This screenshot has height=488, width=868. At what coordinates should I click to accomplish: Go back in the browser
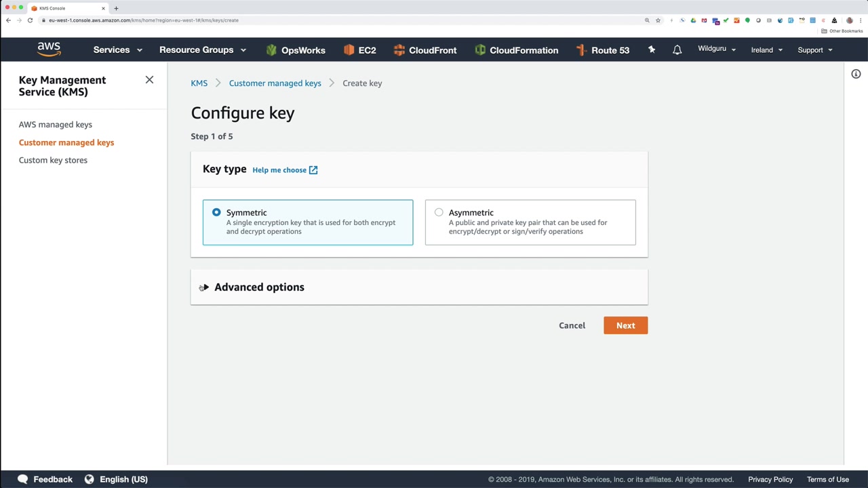[x=8, y=20]
